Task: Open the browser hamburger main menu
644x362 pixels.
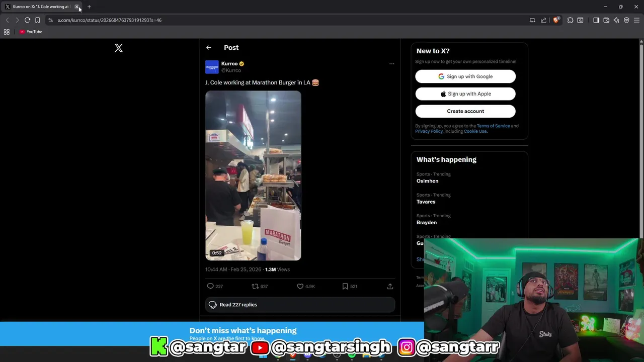Action: coord(636,20)
